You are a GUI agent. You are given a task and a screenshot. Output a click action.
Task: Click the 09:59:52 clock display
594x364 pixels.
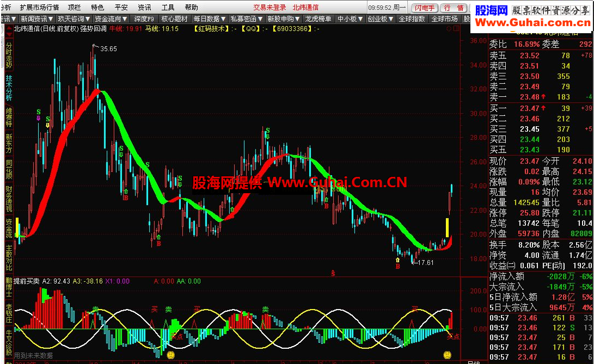[x=381, y=8]
